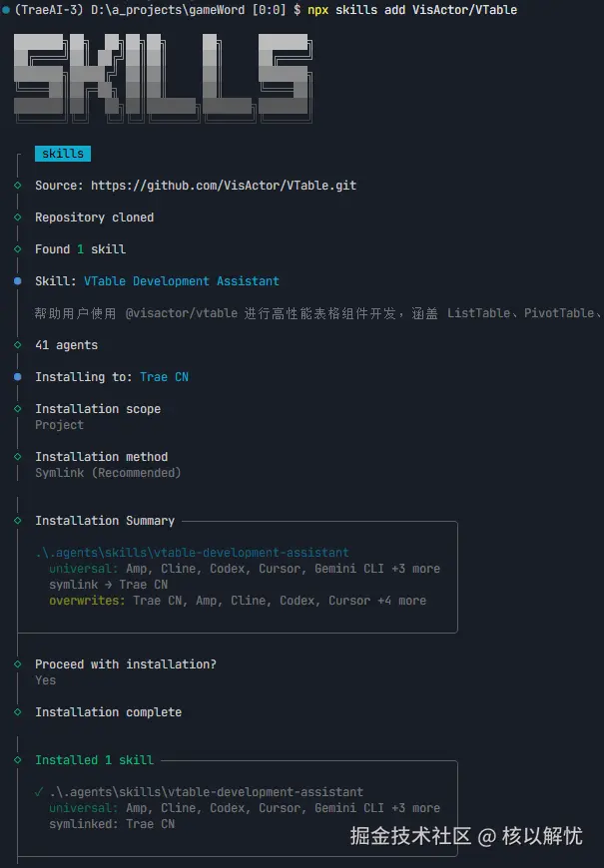Click the 'overwrites:' line listing Trae CN, Amp
This screenshot has height=868, width=604.
(238, 601)
